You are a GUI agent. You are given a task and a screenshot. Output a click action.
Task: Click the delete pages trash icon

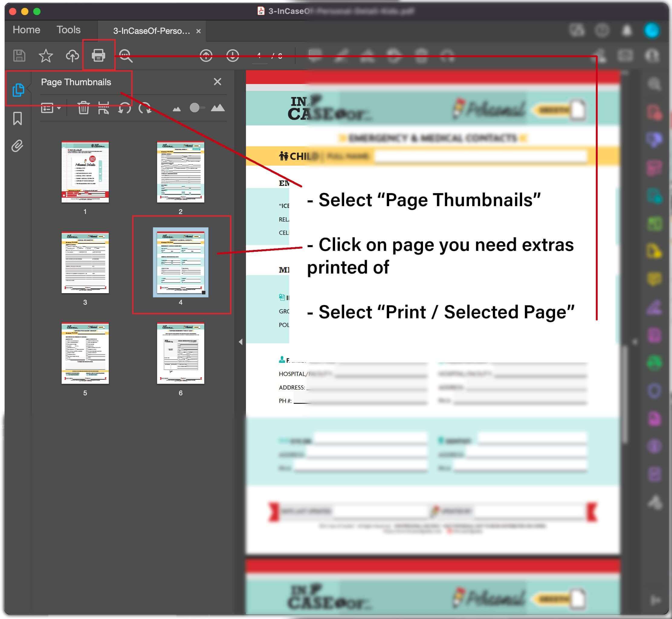(x=83, y=108)
